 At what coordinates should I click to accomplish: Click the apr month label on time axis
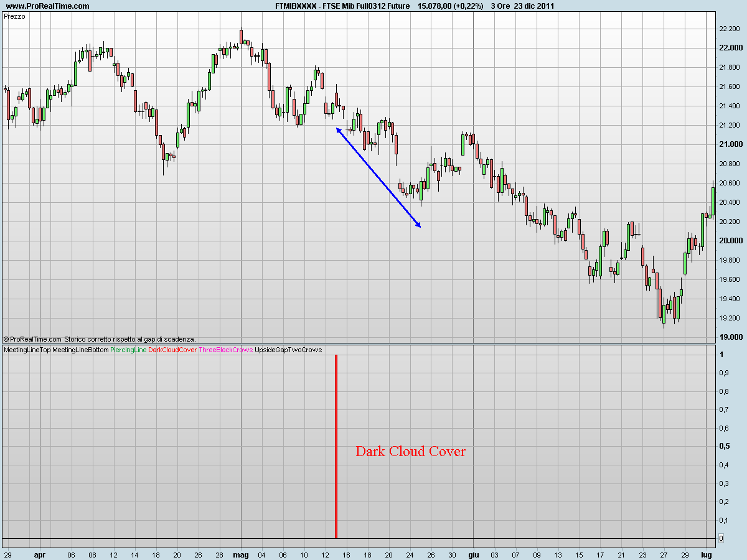[x=40, y=554]
